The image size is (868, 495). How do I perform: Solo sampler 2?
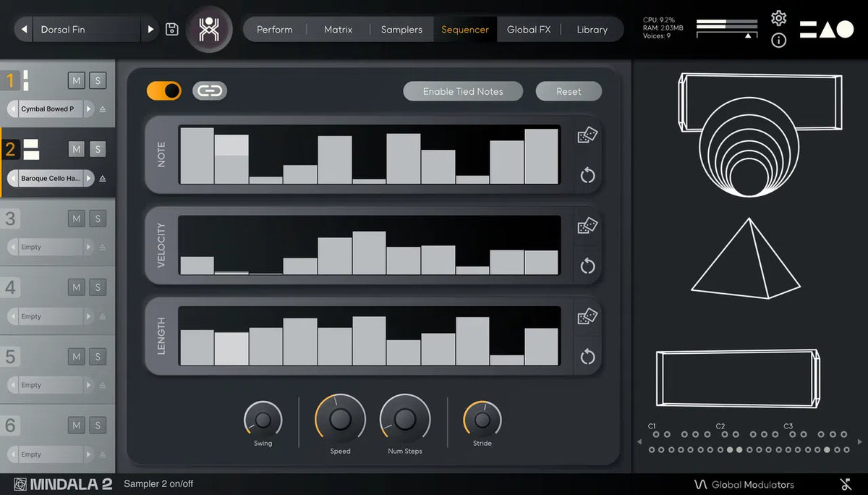tap(98, 150)
